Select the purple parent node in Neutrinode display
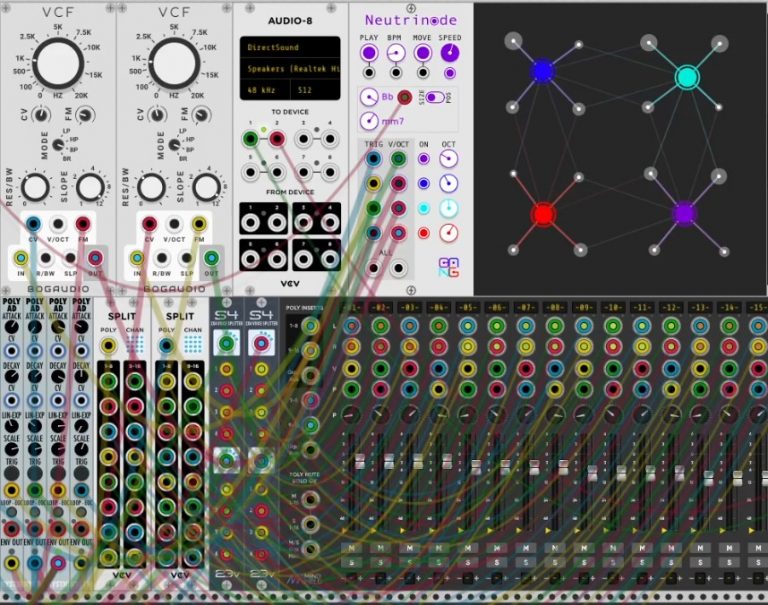Screen dimensions: 768x605 pos(684,214)
